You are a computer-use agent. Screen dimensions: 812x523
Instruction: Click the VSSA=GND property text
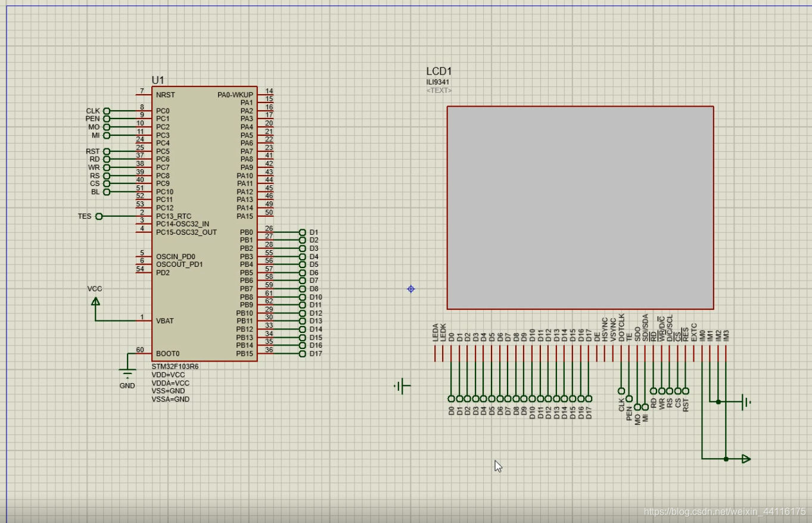pos(170,399)
